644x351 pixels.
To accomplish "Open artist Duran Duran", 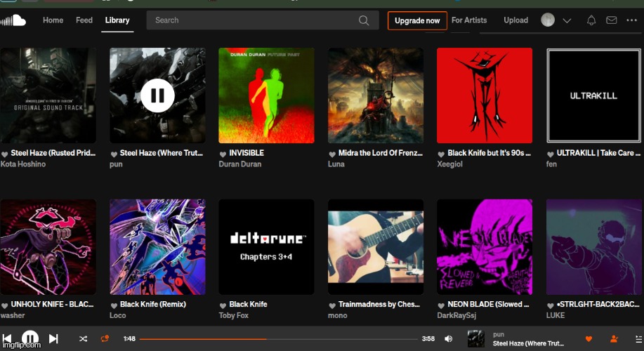I will [x=240, y=164].
